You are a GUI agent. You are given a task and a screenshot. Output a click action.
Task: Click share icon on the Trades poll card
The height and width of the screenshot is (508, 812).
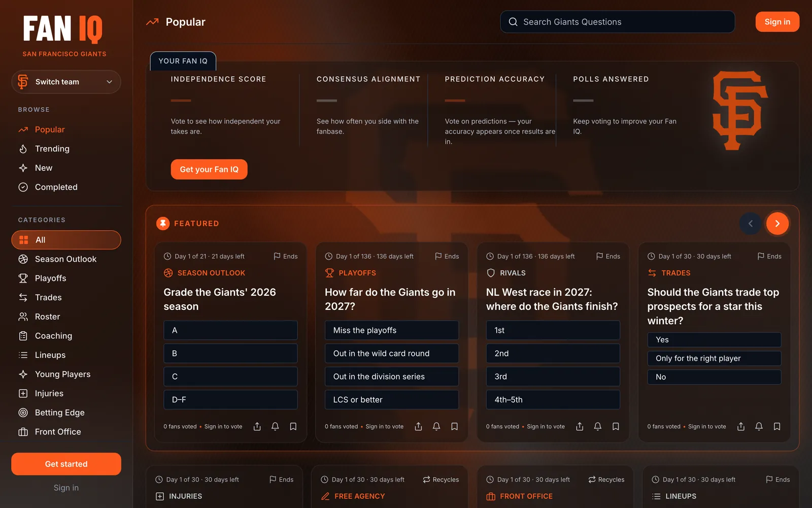[741, 426]
